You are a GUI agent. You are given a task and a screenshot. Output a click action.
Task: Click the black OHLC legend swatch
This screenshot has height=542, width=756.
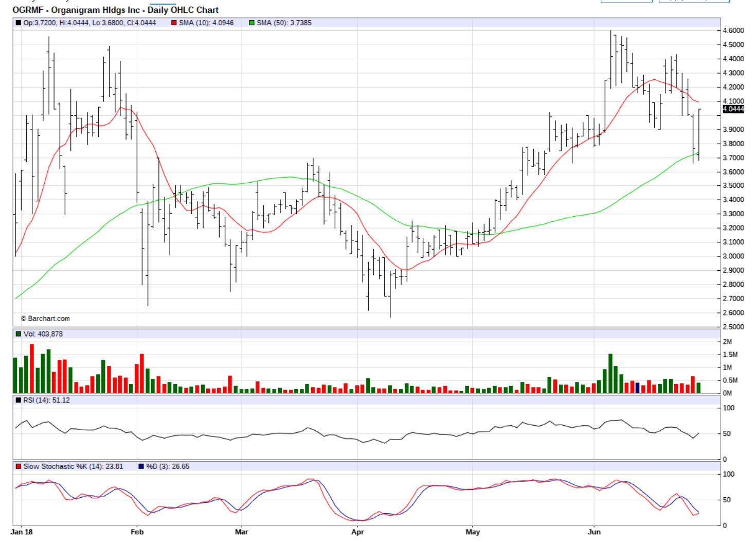tap(19, 23)
